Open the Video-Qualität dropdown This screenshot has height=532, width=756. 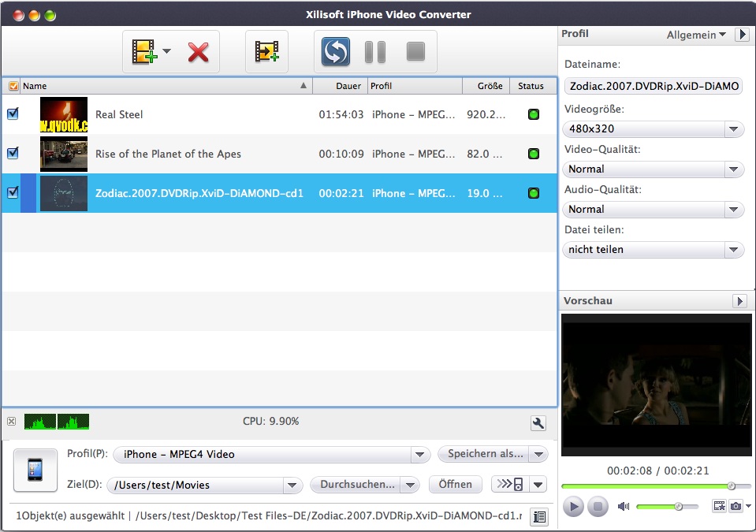pos(654,169)
